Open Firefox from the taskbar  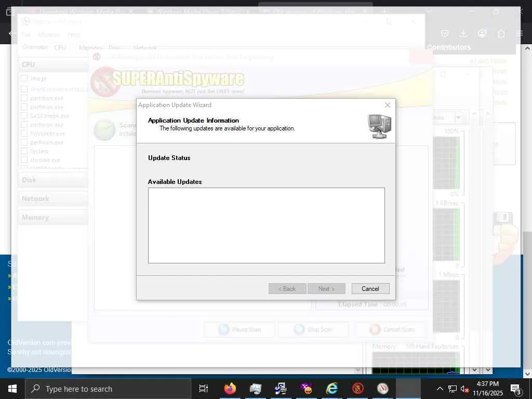coord(230,389)
